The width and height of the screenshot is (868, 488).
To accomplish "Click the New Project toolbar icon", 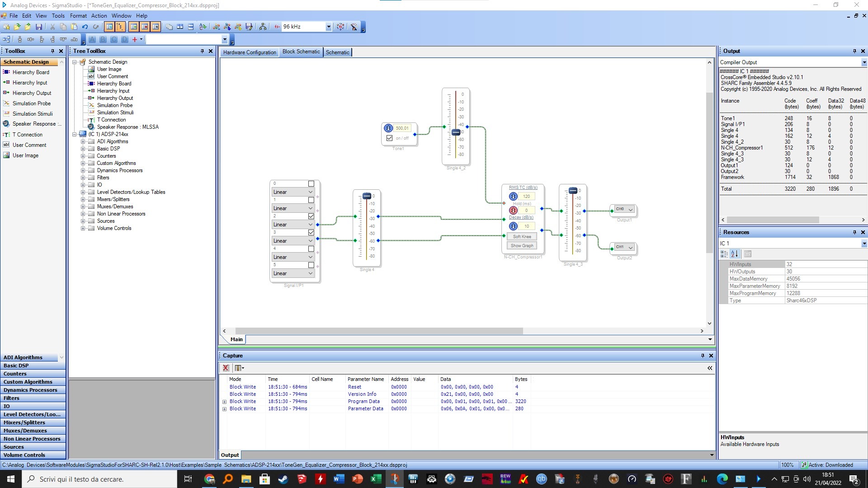I will pos(6,27).
